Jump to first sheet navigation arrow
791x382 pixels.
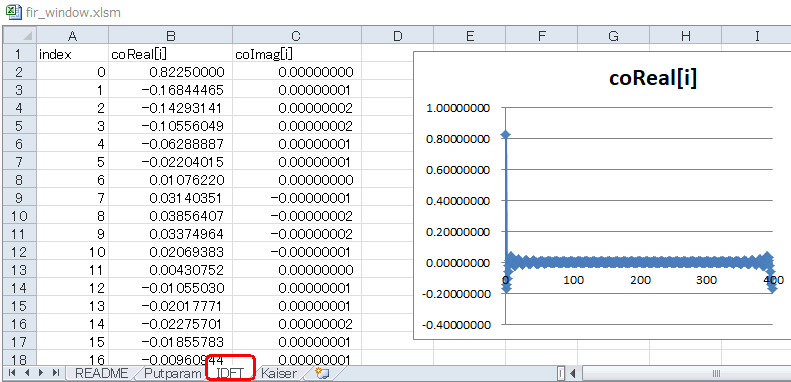(x=12, y=373)
